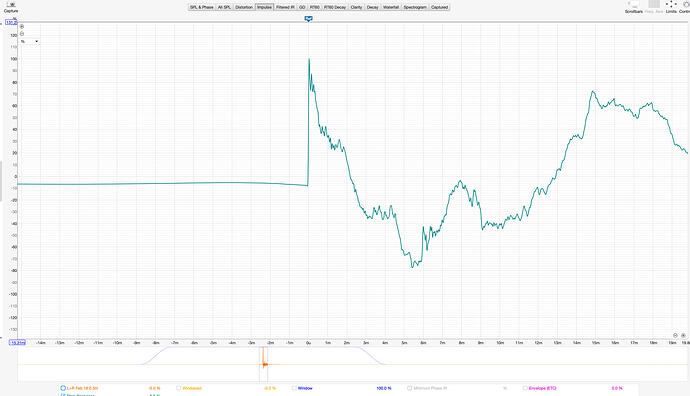Open the Decay graph tab
Image resolution: width=690 pixels, height=396 pixels.
pos(373,7)
